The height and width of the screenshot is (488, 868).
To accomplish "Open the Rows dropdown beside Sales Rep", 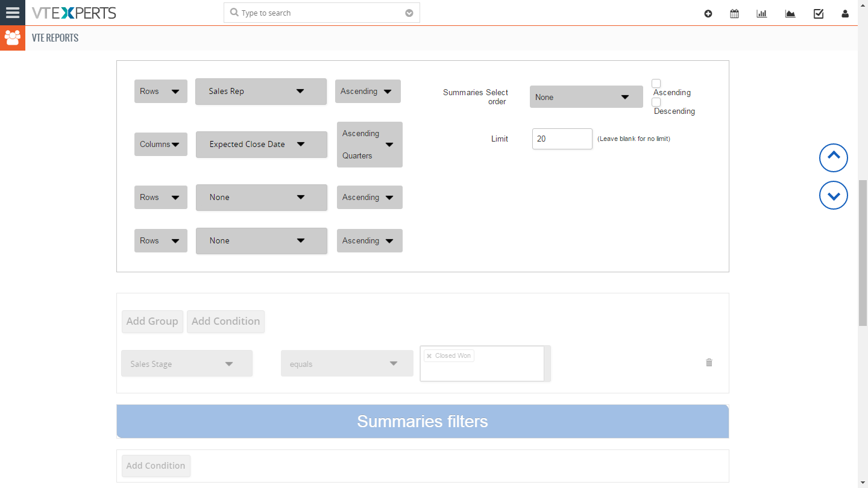I will 161,92.
